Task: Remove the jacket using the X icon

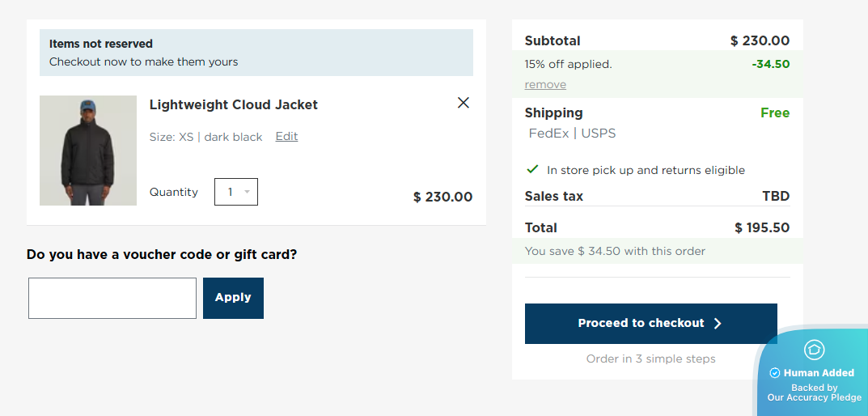Action: [x=464, y=103]
